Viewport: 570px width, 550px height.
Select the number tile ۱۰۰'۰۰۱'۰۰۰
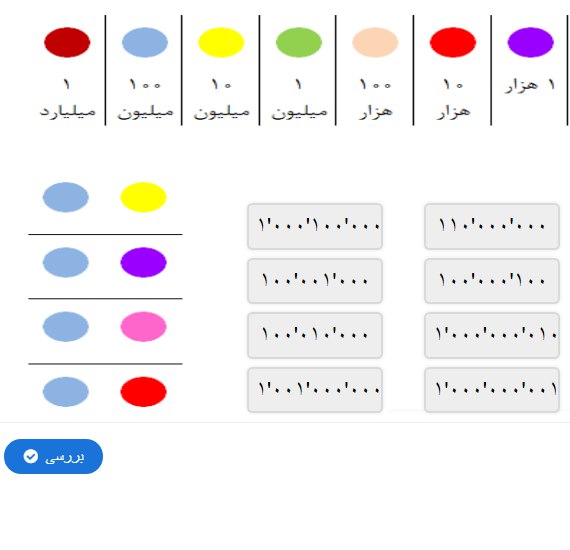315,281
